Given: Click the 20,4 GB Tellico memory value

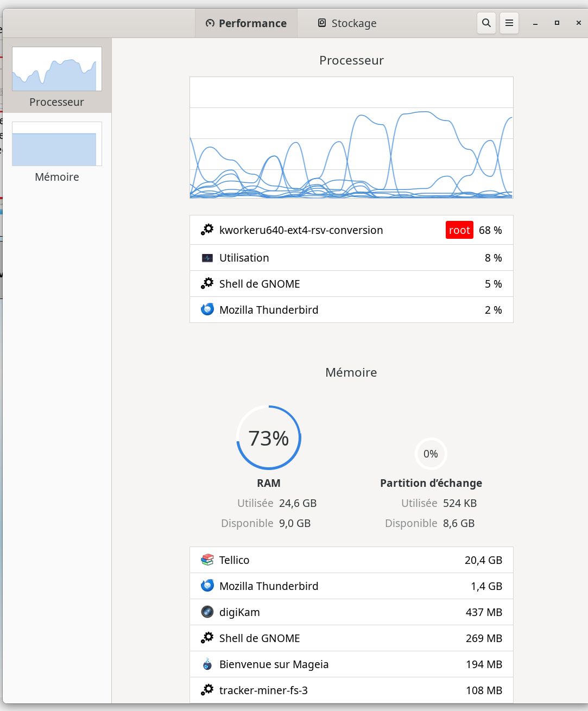Looking at the screenshot, I should 483,560.
